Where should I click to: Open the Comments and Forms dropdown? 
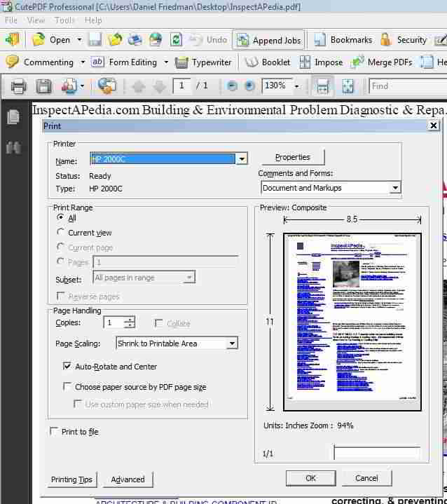pyautogui.click(x=395, y=187)
